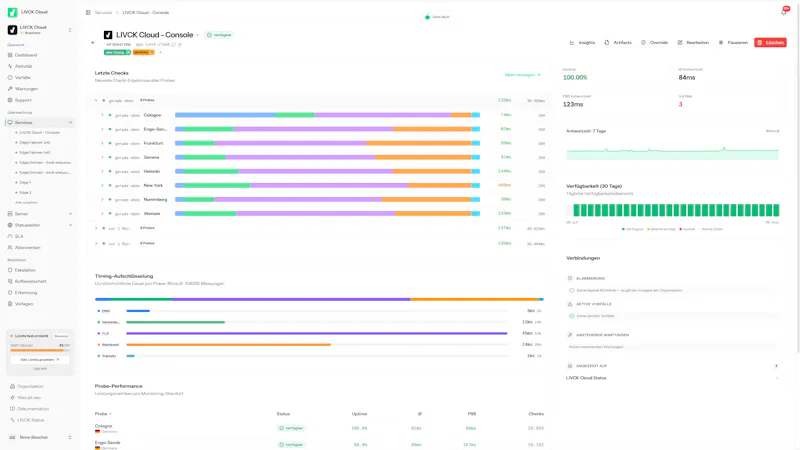Click the Antwortzeit 7 Tage response chart

[673, 152]
